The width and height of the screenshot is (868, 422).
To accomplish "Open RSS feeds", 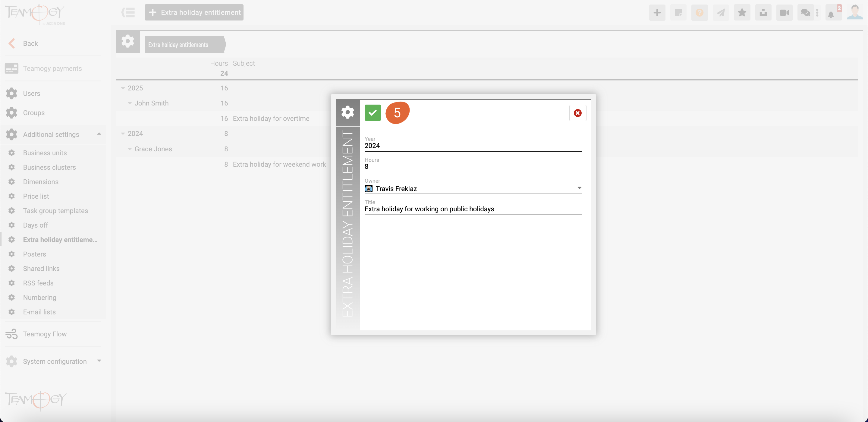I will (38, 283).
